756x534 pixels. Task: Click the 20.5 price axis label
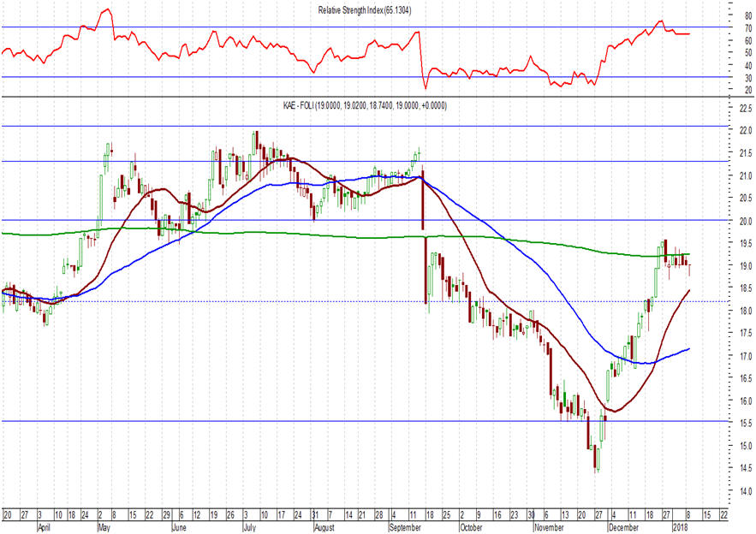(x=747, y=198)
